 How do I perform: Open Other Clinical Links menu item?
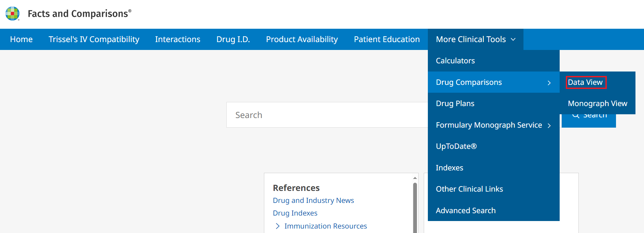[x=469, y=189]
